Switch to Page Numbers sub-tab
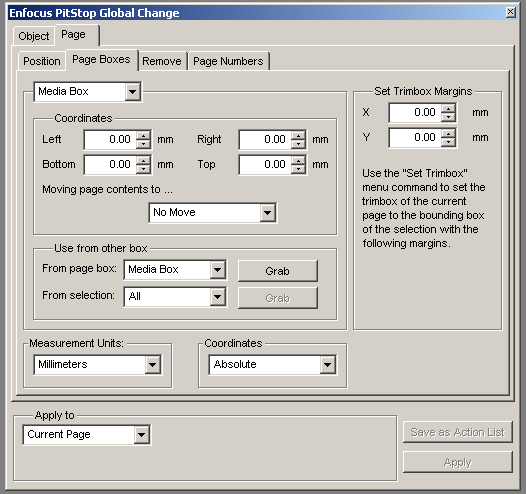This screenshot has height=494, width=526. pos(228,61)
